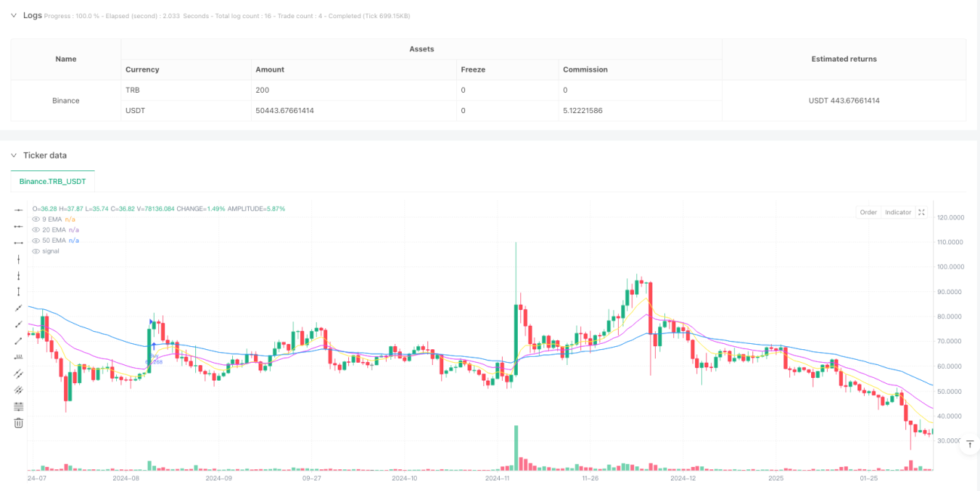
Task: Hide the signal indicator
Action: click(x=35, y=250)
